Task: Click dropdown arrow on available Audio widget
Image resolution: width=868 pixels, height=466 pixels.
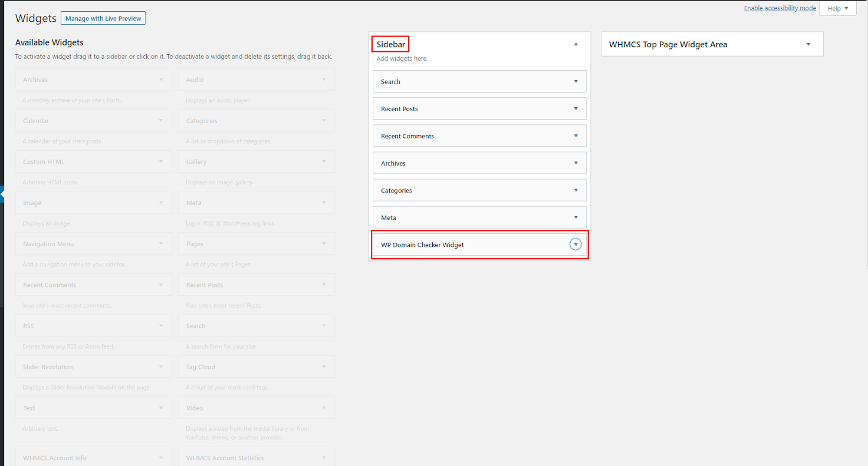Action: pos(324,80)
